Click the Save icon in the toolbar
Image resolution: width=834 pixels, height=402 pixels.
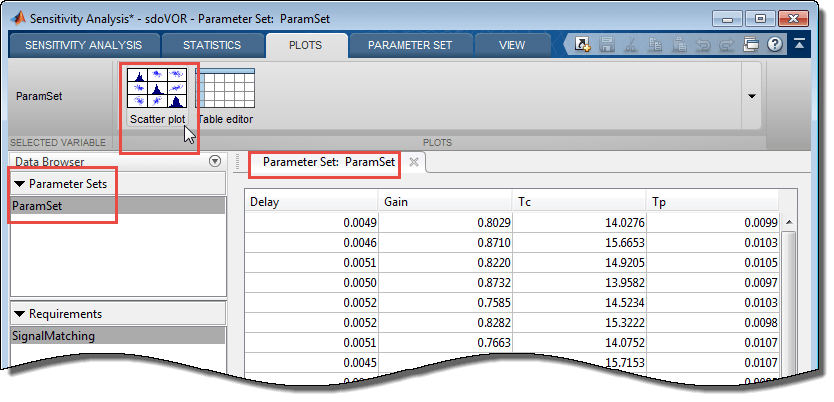coord(607,45)
